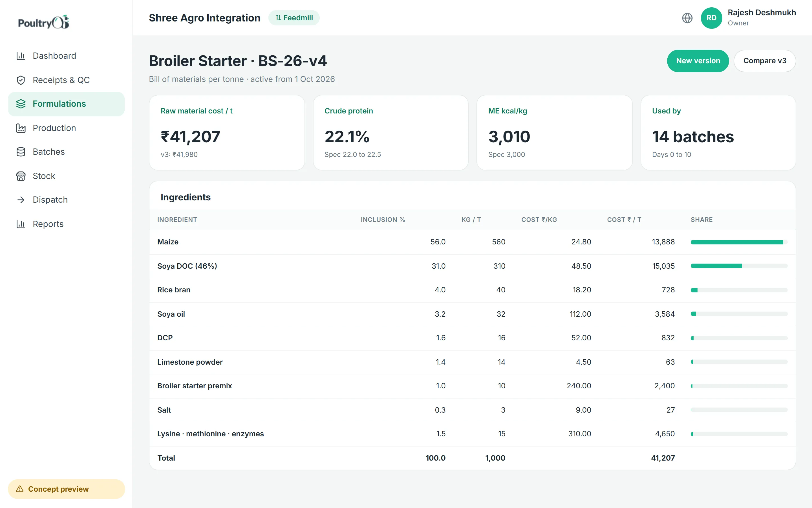
Task: Click the Concept preview warning icon
Action: [20, 489]
